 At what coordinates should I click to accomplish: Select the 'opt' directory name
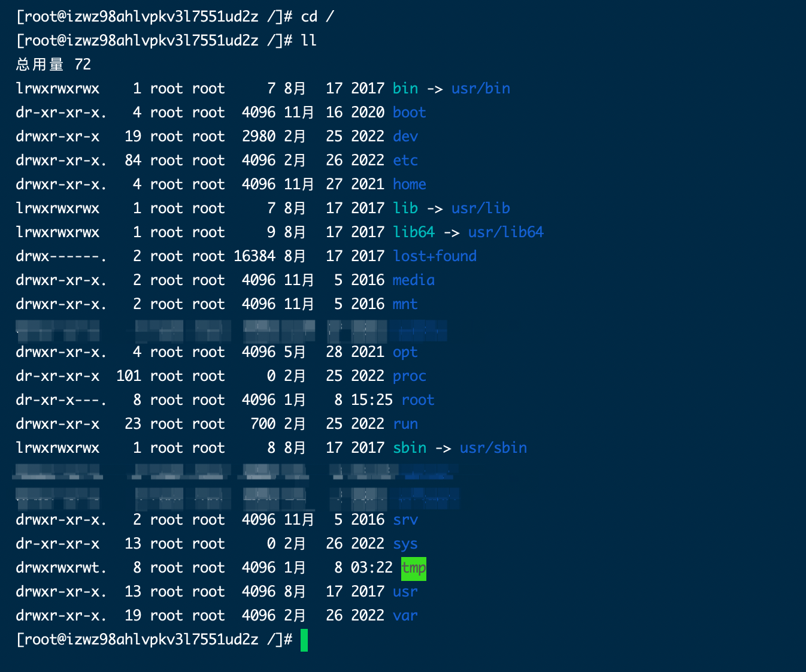(x=405, y=352)
